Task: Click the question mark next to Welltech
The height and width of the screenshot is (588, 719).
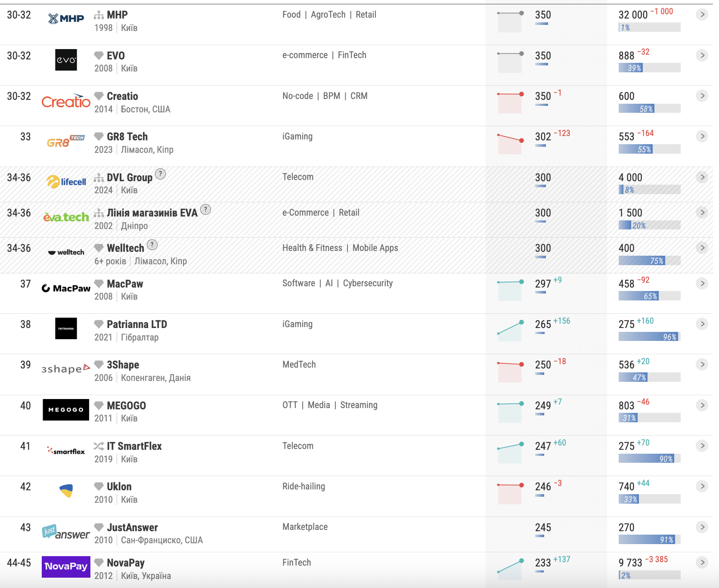Action: [152, 245]
